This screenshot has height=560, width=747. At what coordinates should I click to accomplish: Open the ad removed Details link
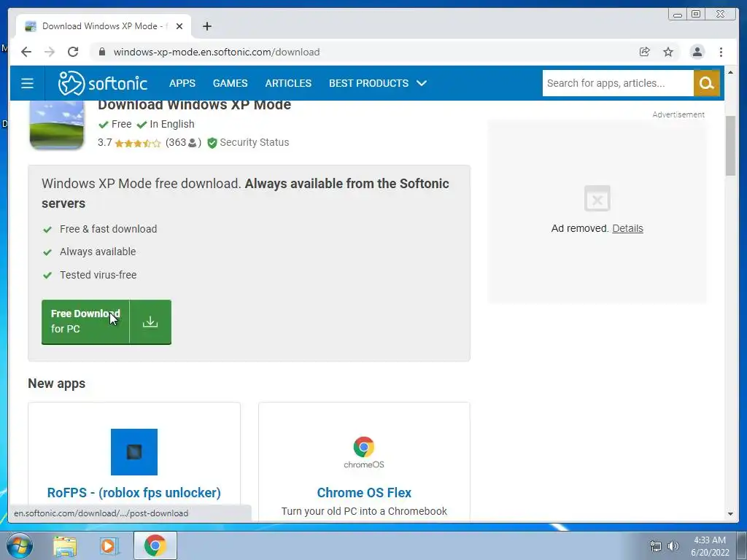click(627, 228)
